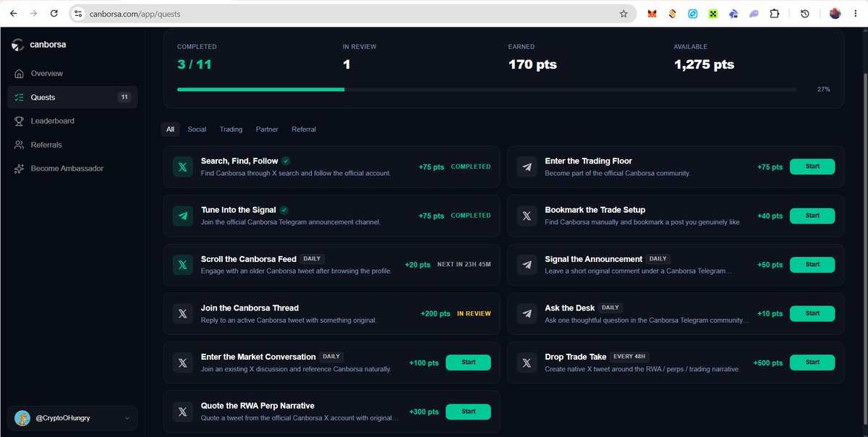Start the Enter the Market Conversation quest
Viewport: 868px width, 437px height.
[468, 362]
